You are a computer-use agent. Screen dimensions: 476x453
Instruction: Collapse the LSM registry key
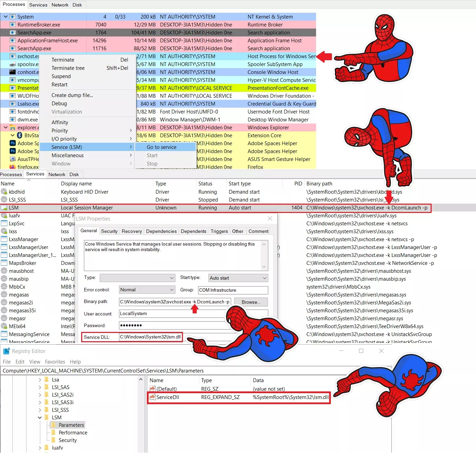coord(40,418)
